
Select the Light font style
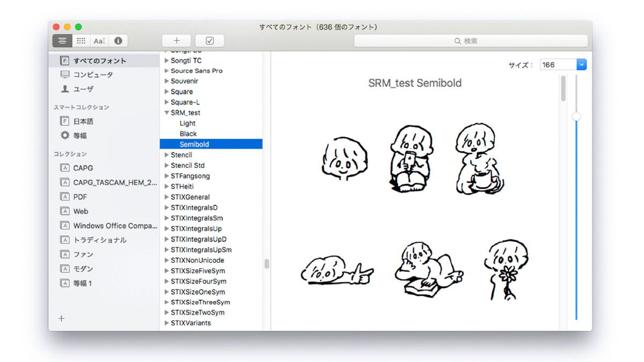click(187, 123)
